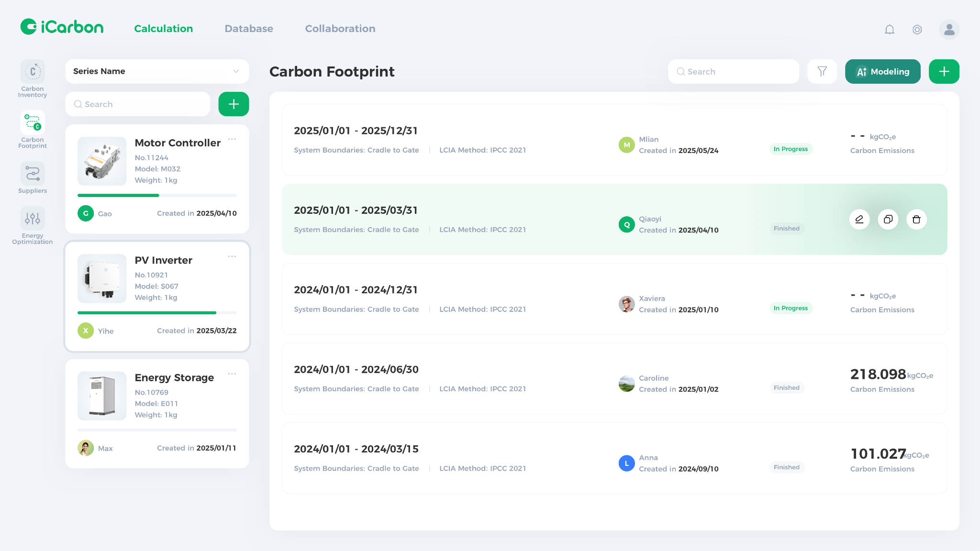Select the Suppliers sidebar icon

[33, 177]
